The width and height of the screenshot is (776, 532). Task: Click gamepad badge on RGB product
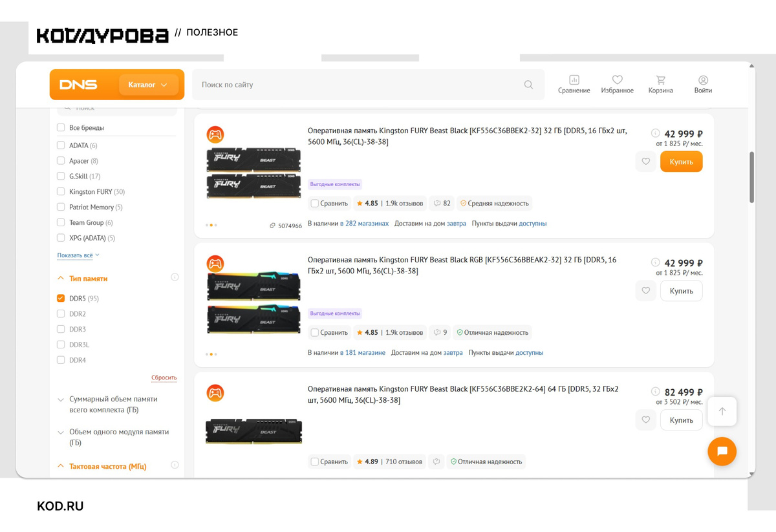coord(215,264)
